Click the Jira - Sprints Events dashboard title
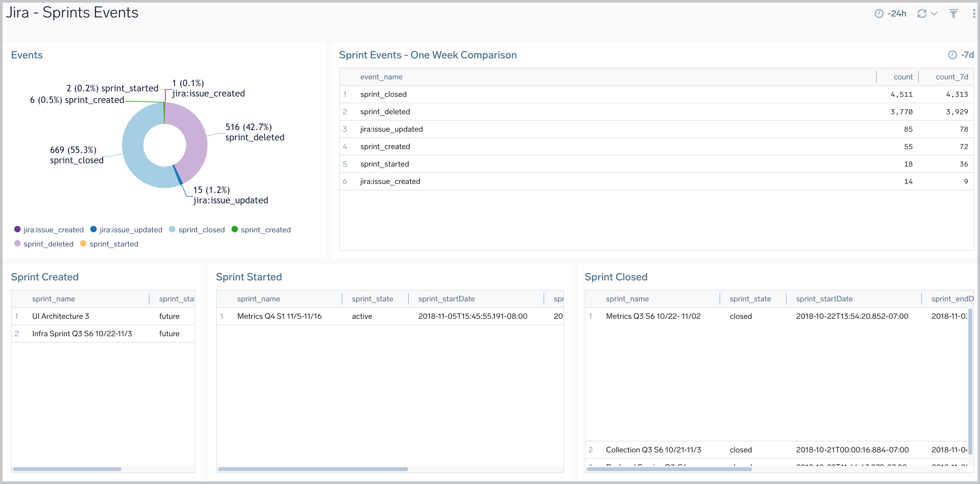This screenshot has height=484, width=980. 72,13
